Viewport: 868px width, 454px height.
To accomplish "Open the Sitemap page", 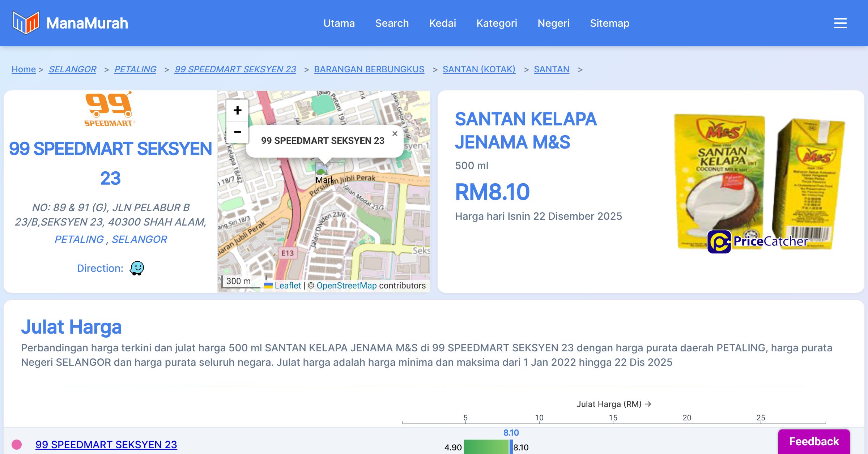I will click(x=609, y=23).
